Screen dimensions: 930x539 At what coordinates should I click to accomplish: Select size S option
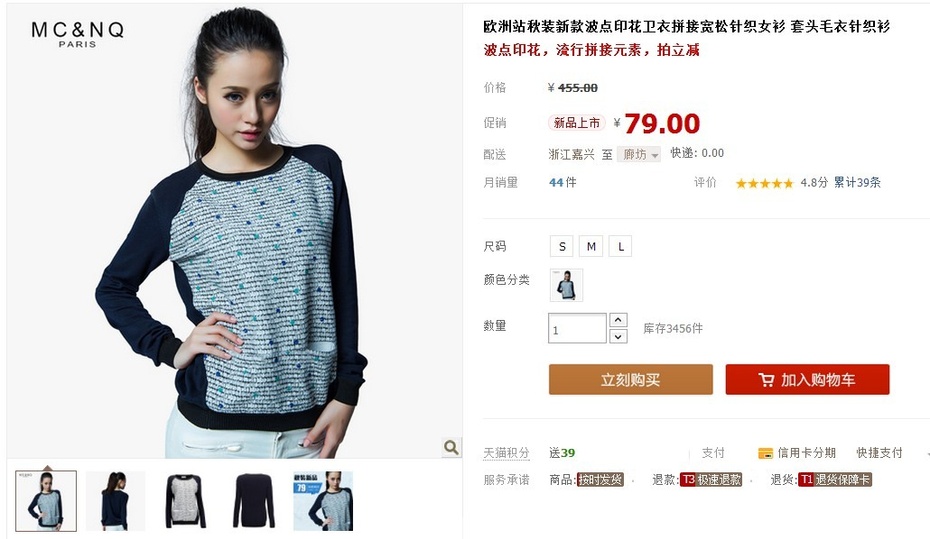[562, 246]
